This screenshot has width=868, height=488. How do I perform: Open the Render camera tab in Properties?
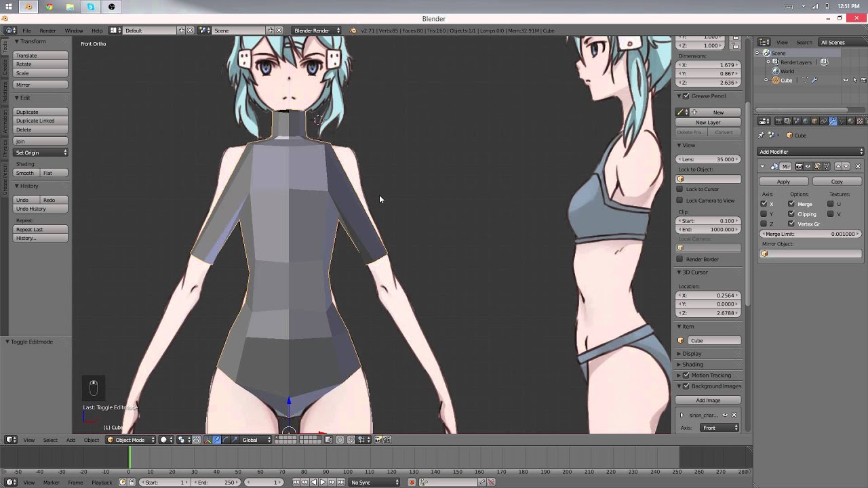(779, 121)
